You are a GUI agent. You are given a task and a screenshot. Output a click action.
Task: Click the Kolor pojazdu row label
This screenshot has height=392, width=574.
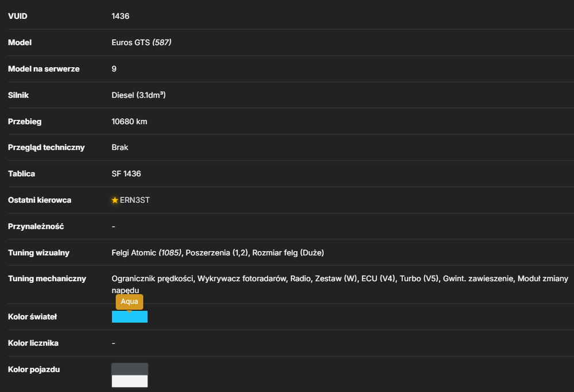(34, 370)
